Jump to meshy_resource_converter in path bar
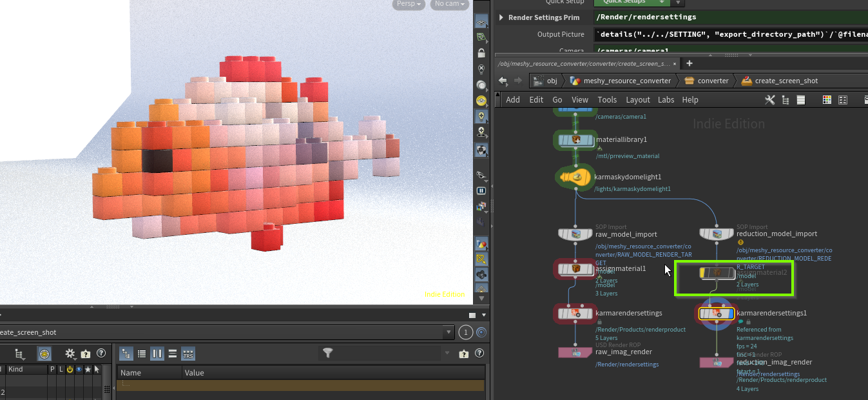The height and width of the screenshot is (400, 868). click(x=620, y=81)
